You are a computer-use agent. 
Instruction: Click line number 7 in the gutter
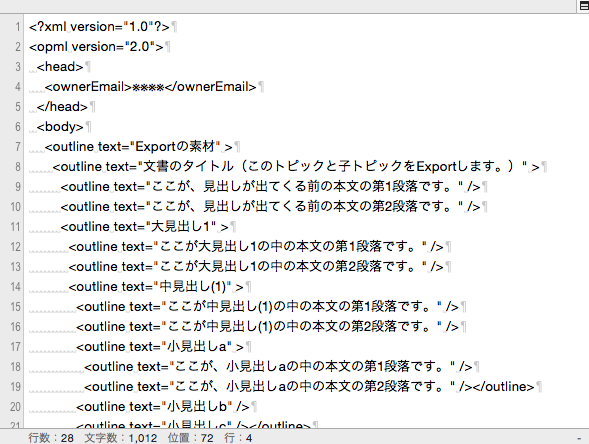(17, 146)
